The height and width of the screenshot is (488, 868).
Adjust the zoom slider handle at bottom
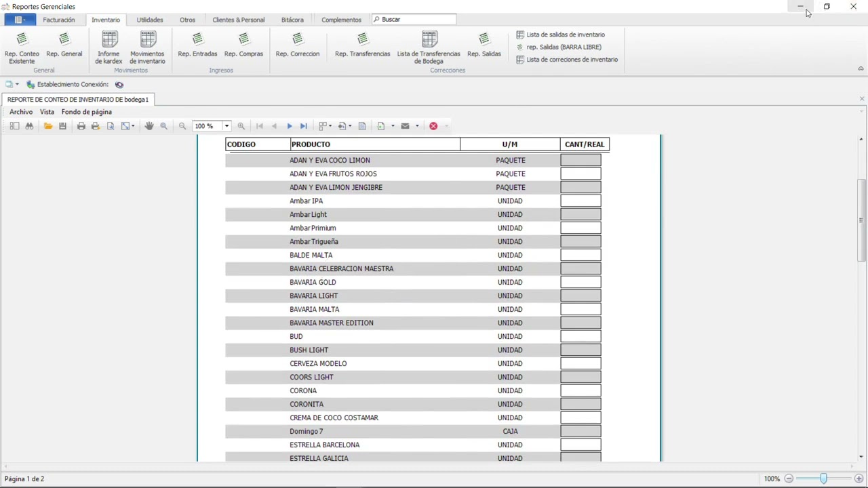tap(823, 479)
